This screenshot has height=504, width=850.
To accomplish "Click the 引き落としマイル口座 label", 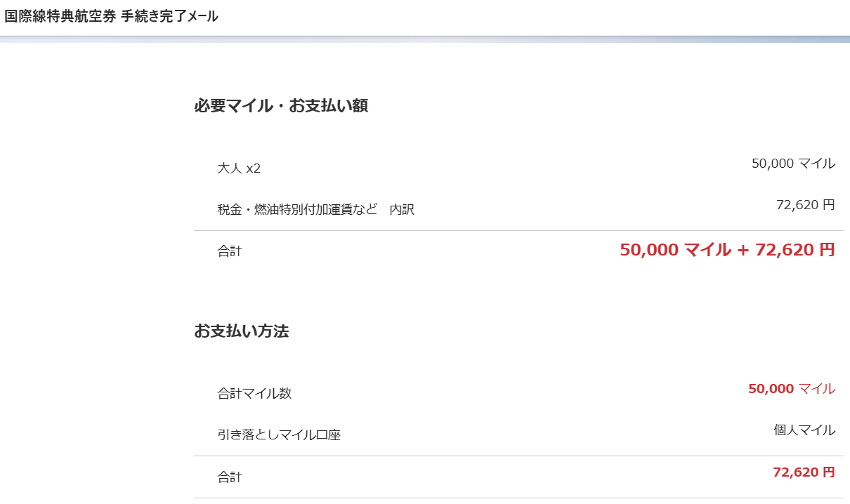I will 279,435.
